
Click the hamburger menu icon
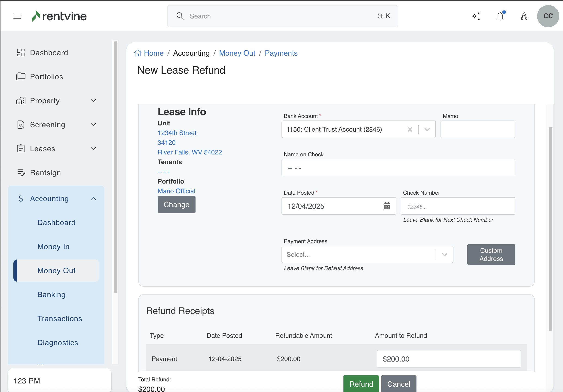[17, 16]
